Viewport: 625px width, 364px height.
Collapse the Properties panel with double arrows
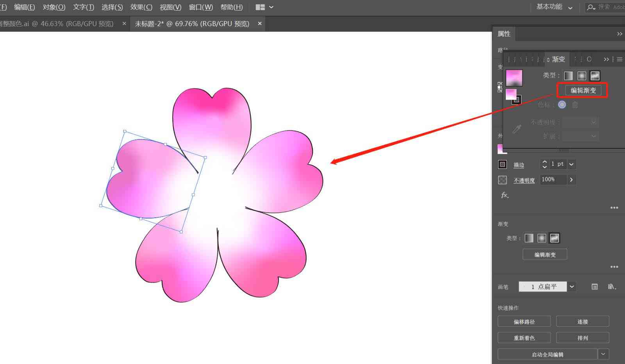[x=620, y=34]
